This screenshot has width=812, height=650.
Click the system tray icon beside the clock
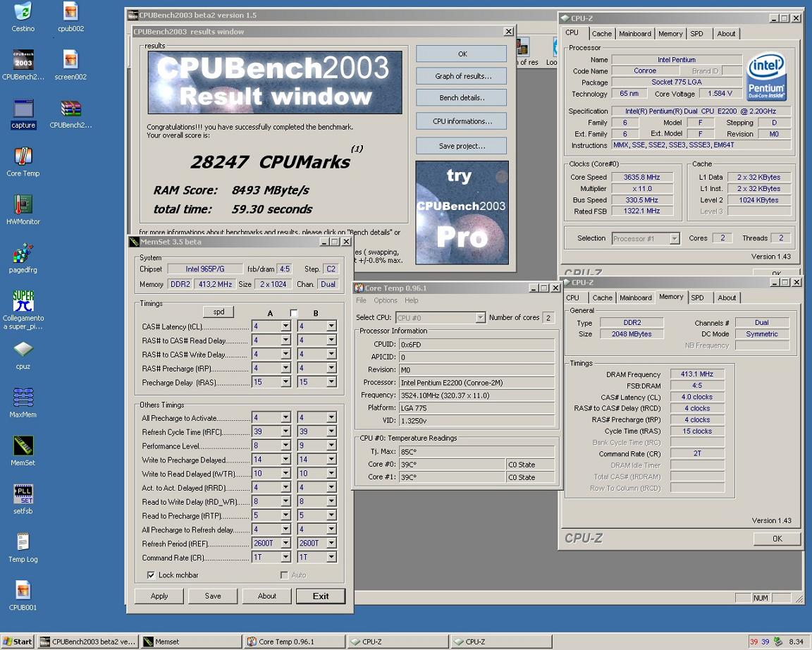(x=778, y=642)
